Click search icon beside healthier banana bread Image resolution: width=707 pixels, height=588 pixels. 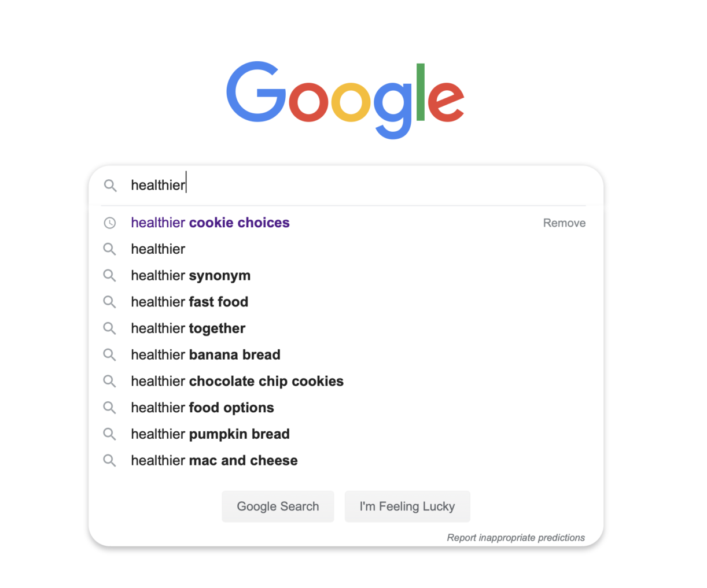109,355
